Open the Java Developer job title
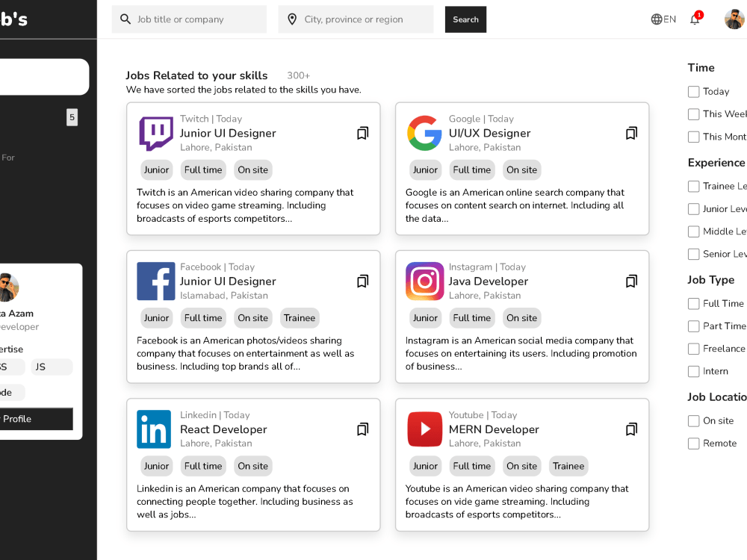The height and width of the screenshot is (560, 747). click(x=488, y=281)
